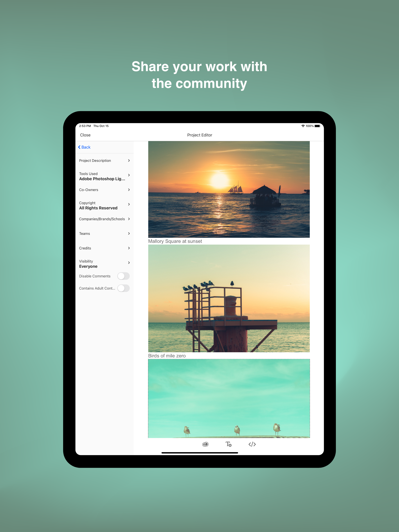Viewport: 399px width, 532px height.
Task: Expand the Copyright settings
Action: [105, 205]
